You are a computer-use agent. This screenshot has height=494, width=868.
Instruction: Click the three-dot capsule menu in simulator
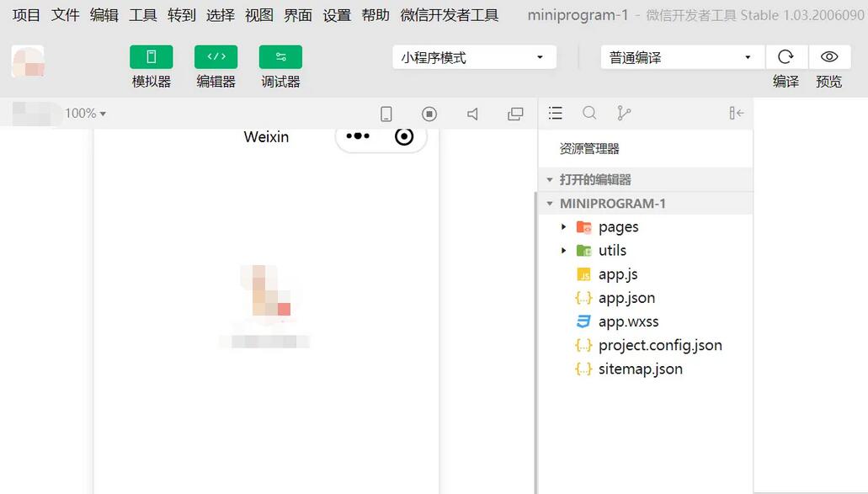click(358, 136)
